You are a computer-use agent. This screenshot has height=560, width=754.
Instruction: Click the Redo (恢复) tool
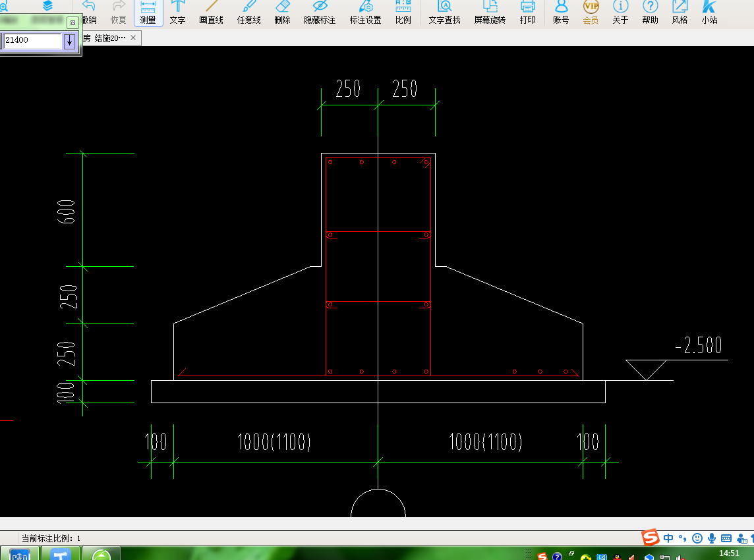point(118,13)
